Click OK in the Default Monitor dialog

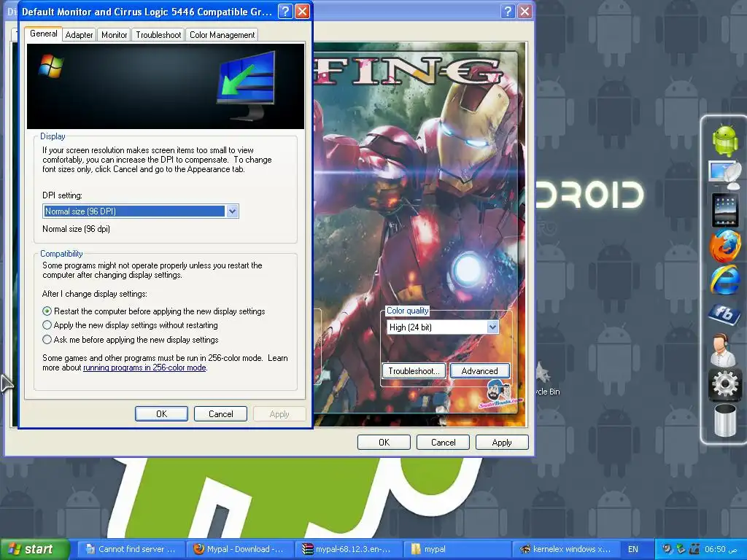[161, 414]
